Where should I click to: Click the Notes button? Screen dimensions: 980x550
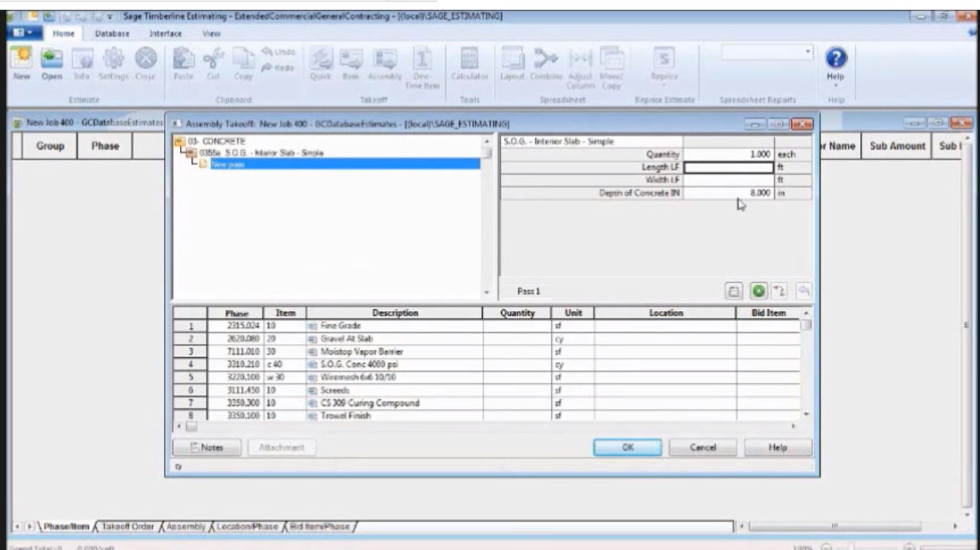pyautogui.click(x=207, y=448)
